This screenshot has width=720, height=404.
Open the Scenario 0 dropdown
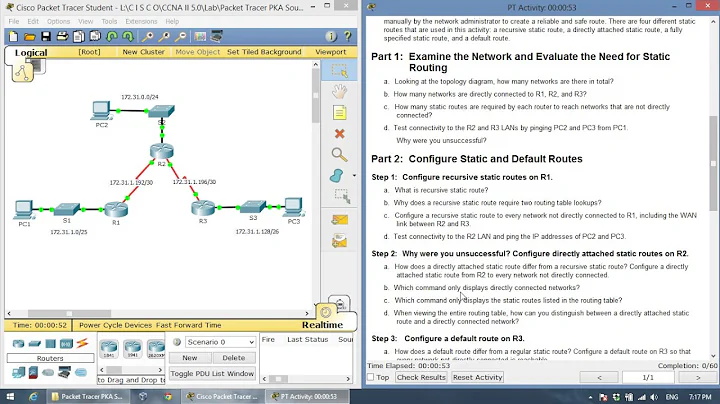tap(220, 342)
